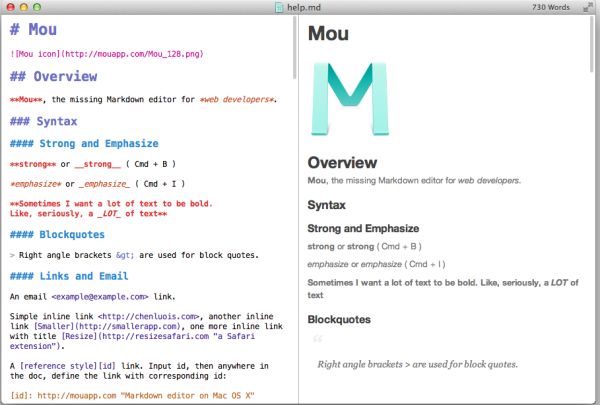Screen dimensions: 600x405
Task: Click the help.md title text
Action: 304,7
